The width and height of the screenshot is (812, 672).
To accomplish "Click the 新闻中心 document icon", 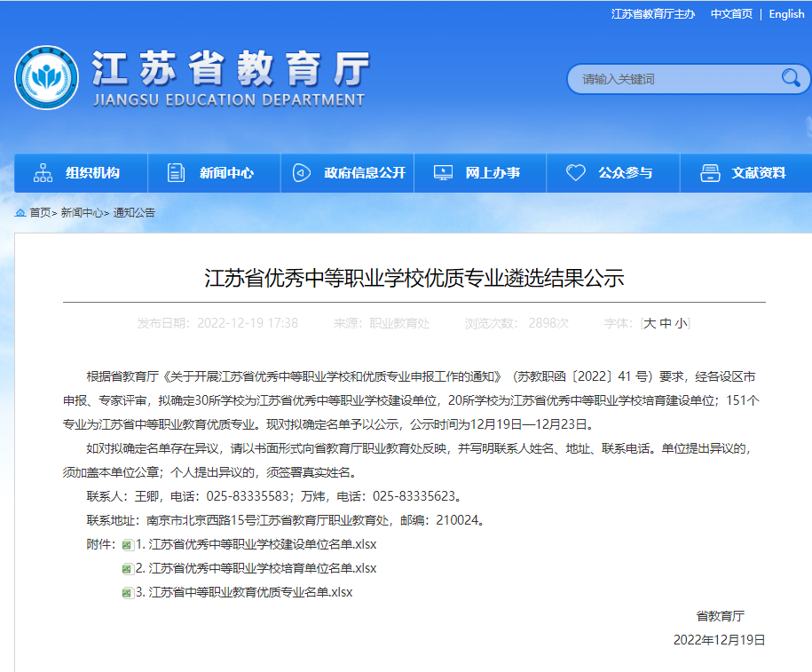I will coord(176,172).
